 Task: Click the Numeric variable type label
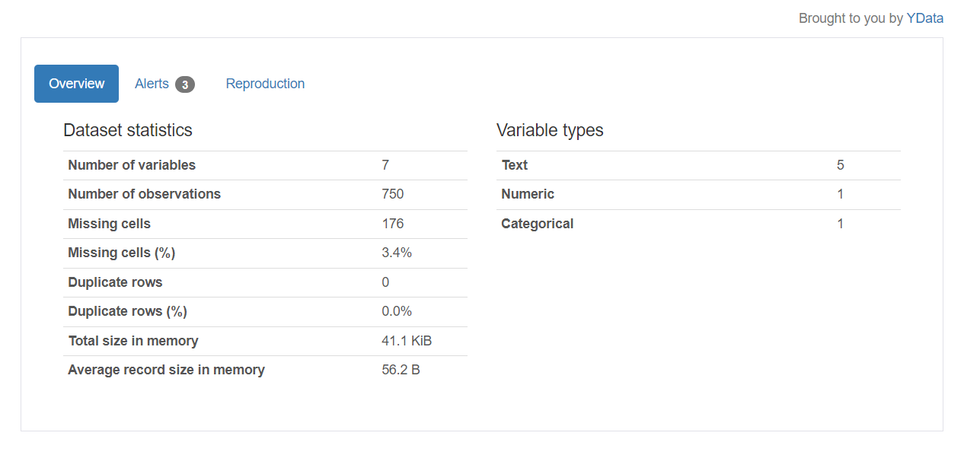click(x=528, y=194)
